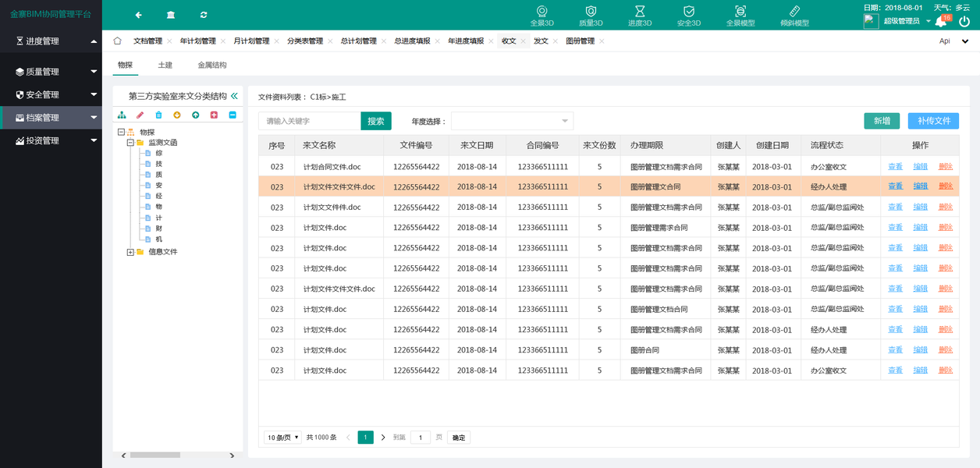This screenshot has height=468, width=980.
Task: Open the 安全3D shield view
Action: coord(689,16)
